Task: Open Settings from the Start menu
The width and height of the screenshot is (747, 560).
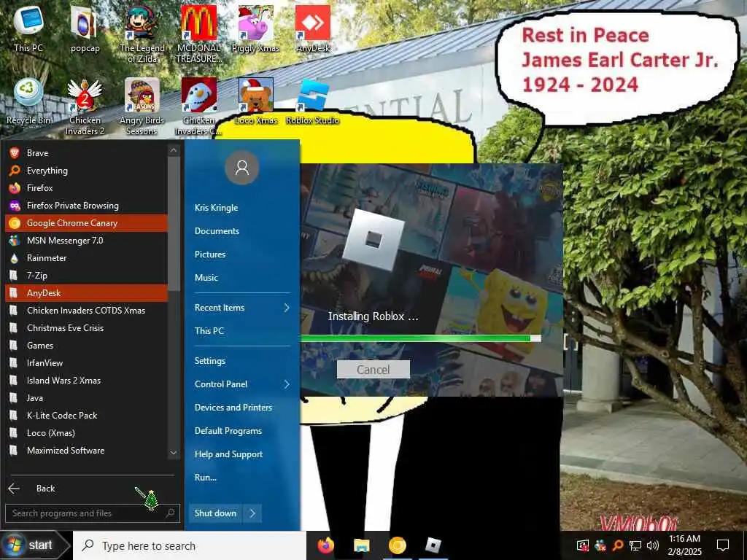Action: tap(210, 361)
